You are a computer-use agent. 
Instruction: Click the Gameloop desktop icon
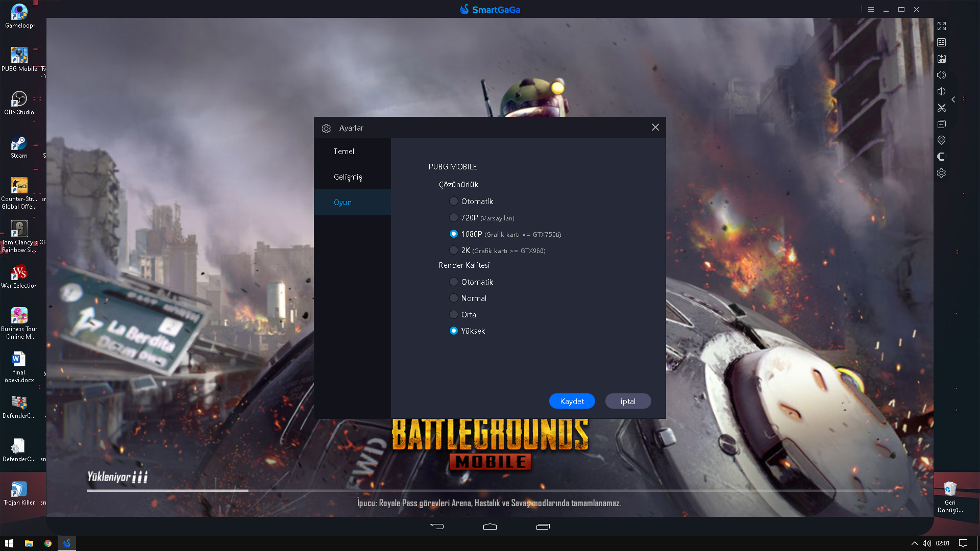(19, 16)
